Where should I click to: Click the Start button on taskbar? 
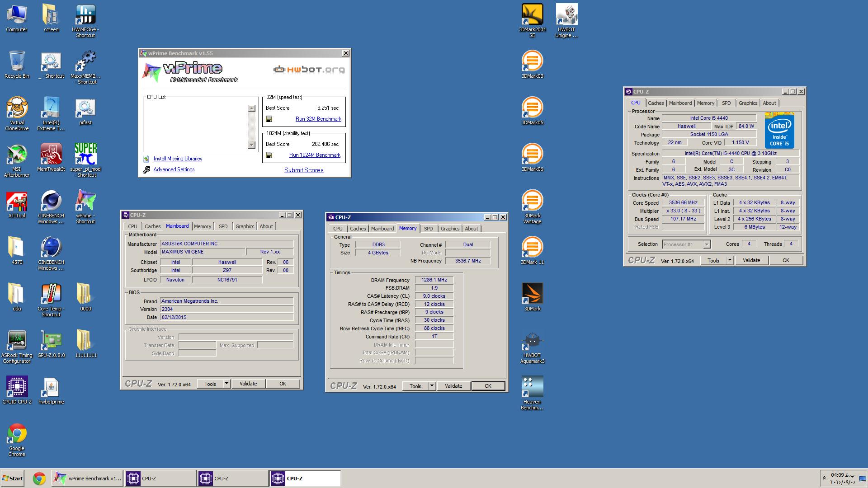pos(13,479)
